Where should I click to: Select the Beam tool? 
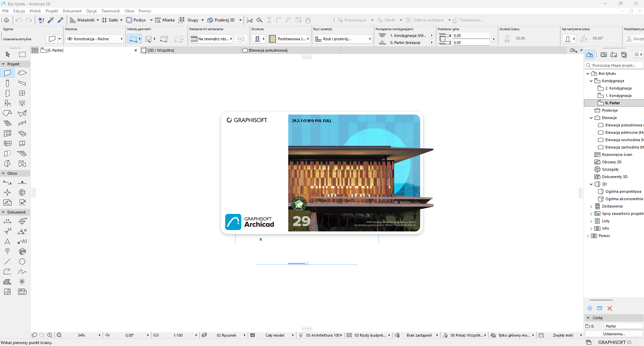tap(22, 83)
